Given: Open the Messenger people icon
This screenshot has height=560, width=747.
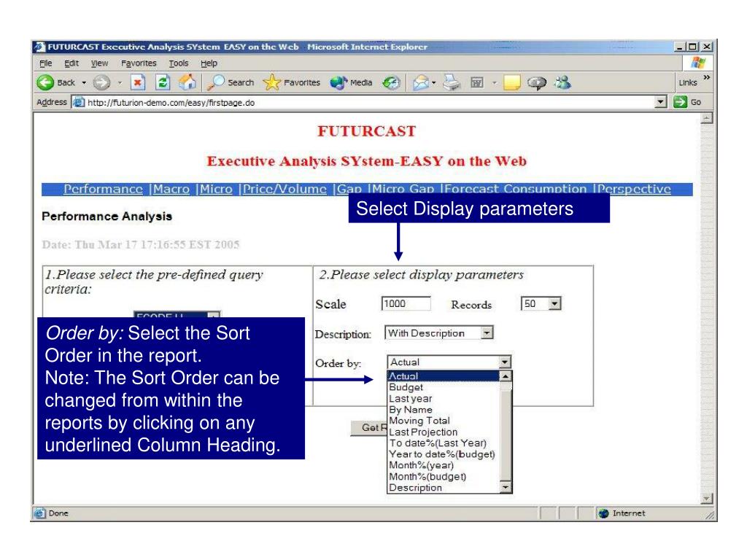Looking at the screenshot, I should 562,82.
